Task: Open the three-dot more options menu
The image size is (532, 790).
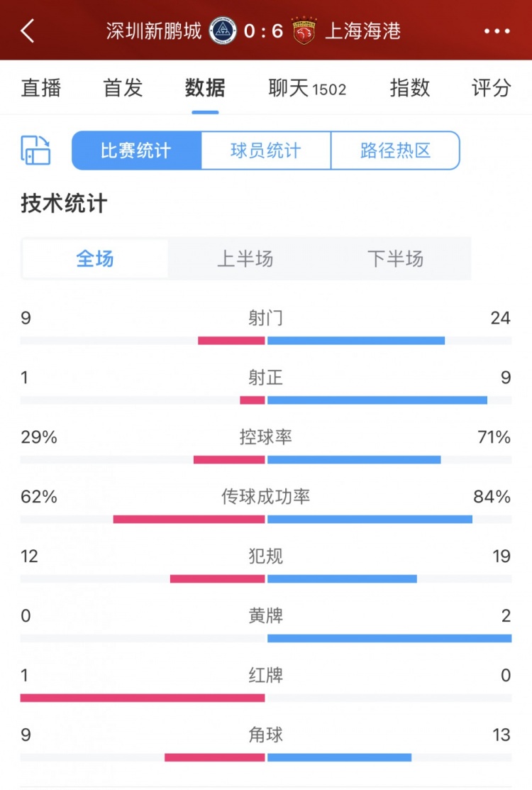Action: coord(497,31)
